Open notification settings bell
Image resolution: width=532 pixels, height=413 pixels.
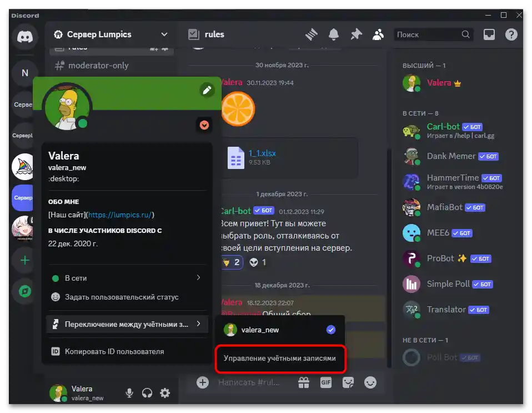[334, 34]
